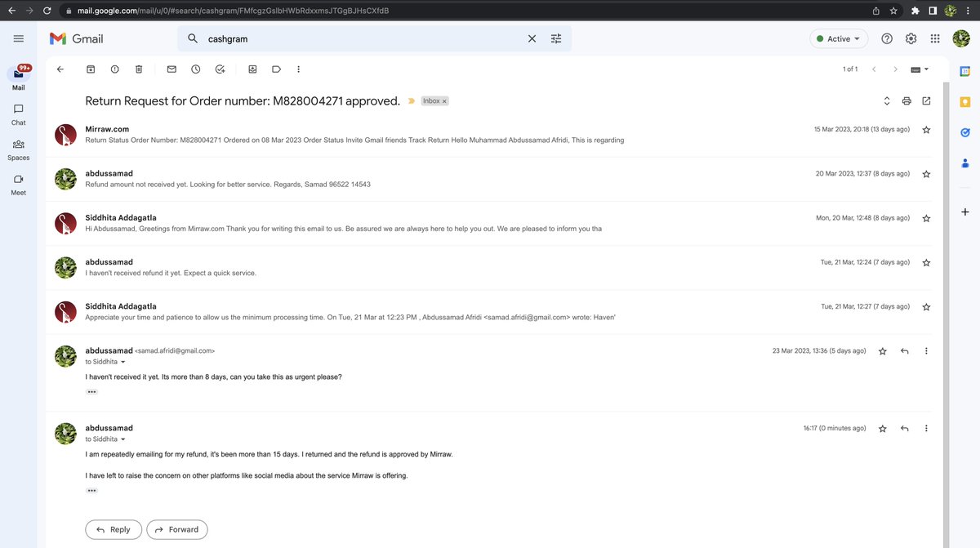
Task: Click the Reply button at bottom
Action: [114, 529]
